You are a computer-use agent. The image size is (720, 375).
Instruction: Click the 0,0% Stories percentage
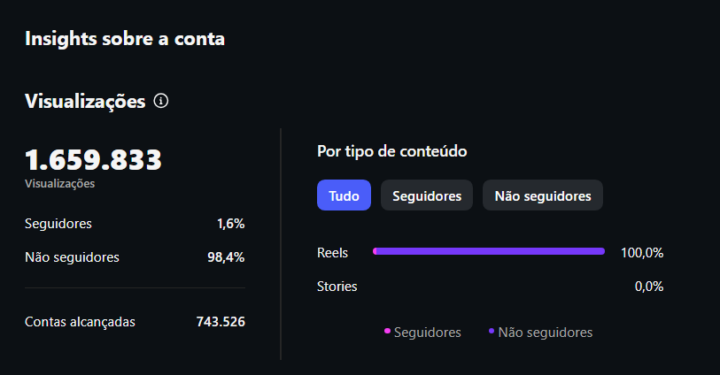pyautogui.click(x=649, y=286)
